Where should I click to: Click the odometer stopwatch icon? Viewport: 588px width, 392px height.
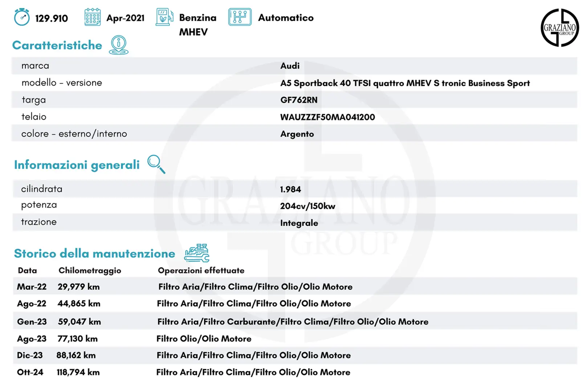(22, 17)
